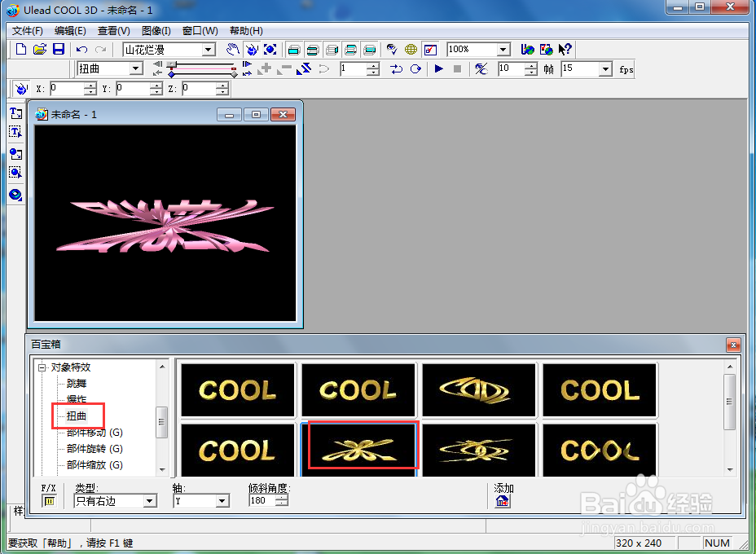The image size is (756, 554).
Task: Open the 帮助(H) menu
Action: coord(246,31)
